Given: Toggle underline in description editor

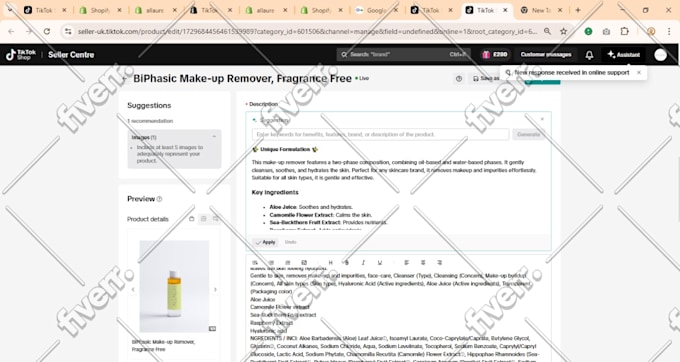Looking at the screenshot, I should [380, 263].
